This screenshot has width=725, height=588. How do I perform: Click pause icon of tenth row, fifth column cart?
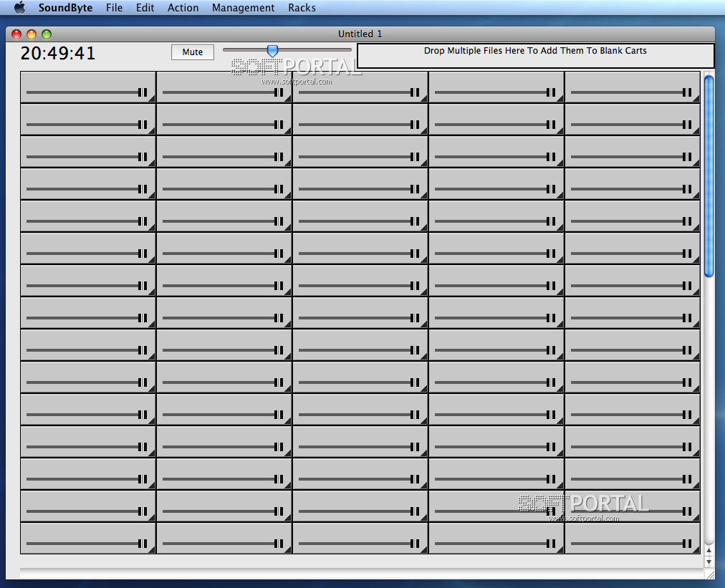pyautogui.click(x=687, y=382)
